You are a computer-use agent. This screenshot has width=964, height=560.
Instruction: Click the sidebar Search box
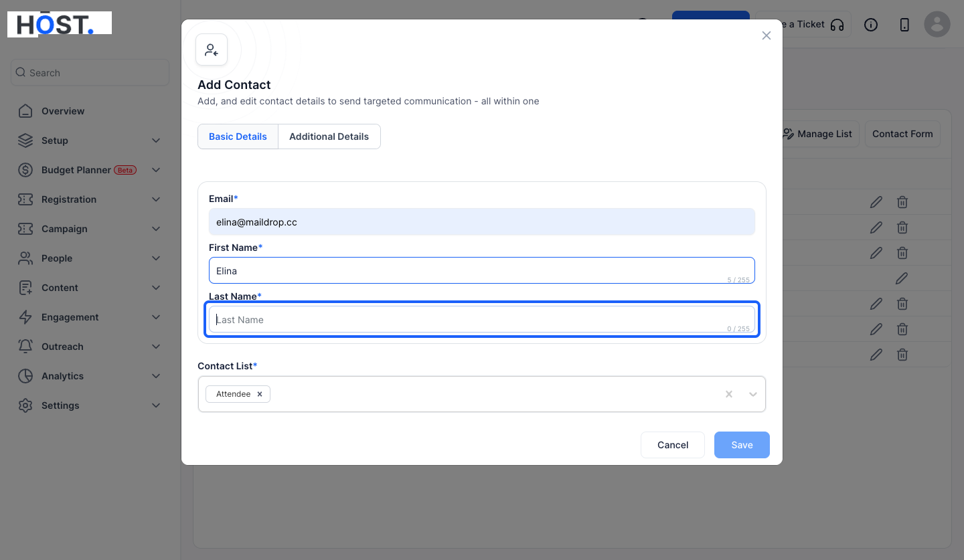point(90,72)
